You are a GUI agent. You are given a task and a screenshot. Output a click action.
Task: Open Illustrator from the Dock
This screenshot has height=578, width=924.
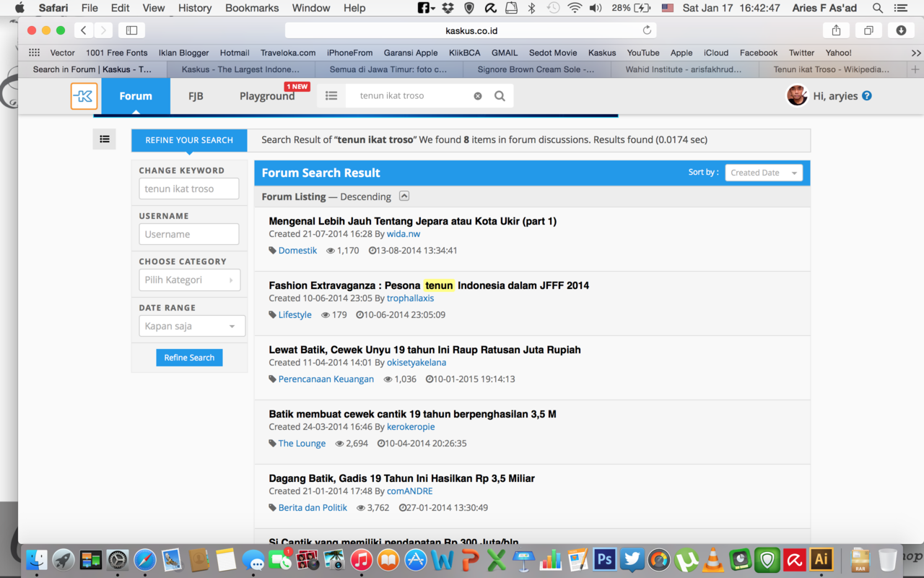tap(821, 559)
